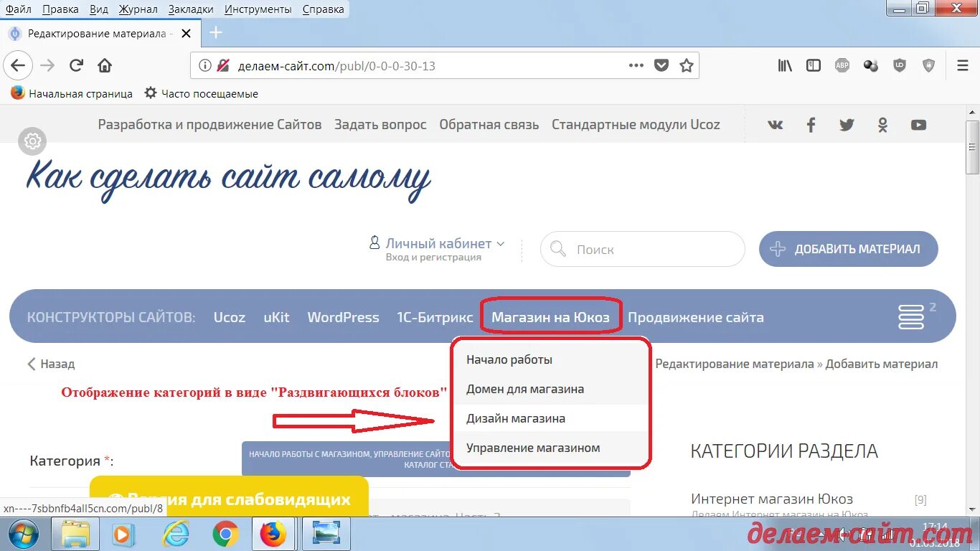Open Магазин на Юкоз nav menu

coord(550,317)
